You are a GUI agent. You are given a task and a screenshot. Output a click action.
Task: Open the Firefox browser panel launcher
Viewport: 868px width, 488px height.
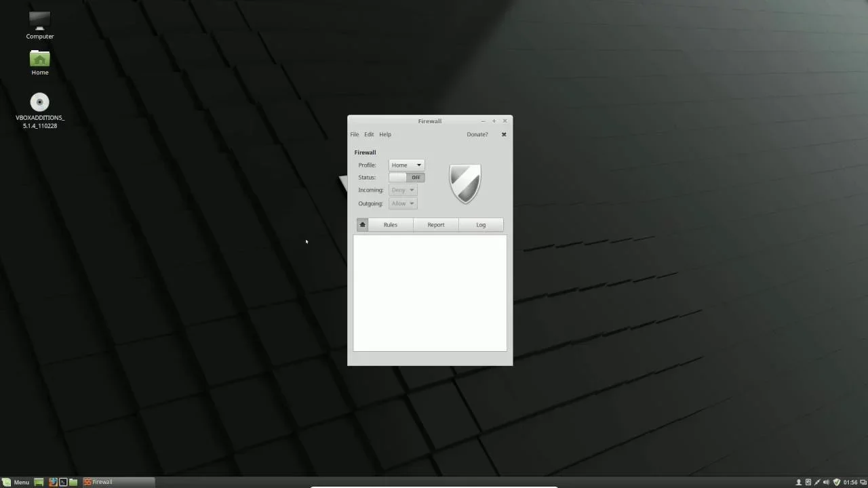tap(53, 483)
